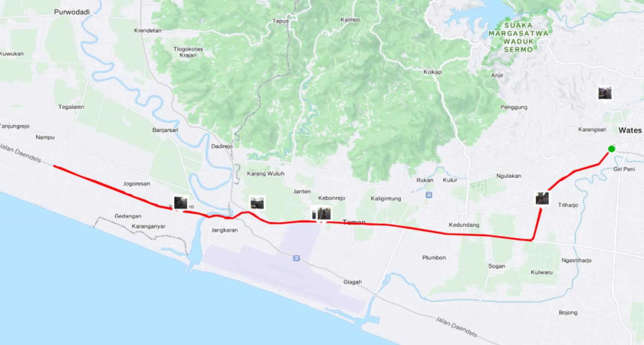The height and width of the screenshot is (345, 644).
Task: Click the Jalan Daendels road label near Nampu
Action: click(21, 153)
